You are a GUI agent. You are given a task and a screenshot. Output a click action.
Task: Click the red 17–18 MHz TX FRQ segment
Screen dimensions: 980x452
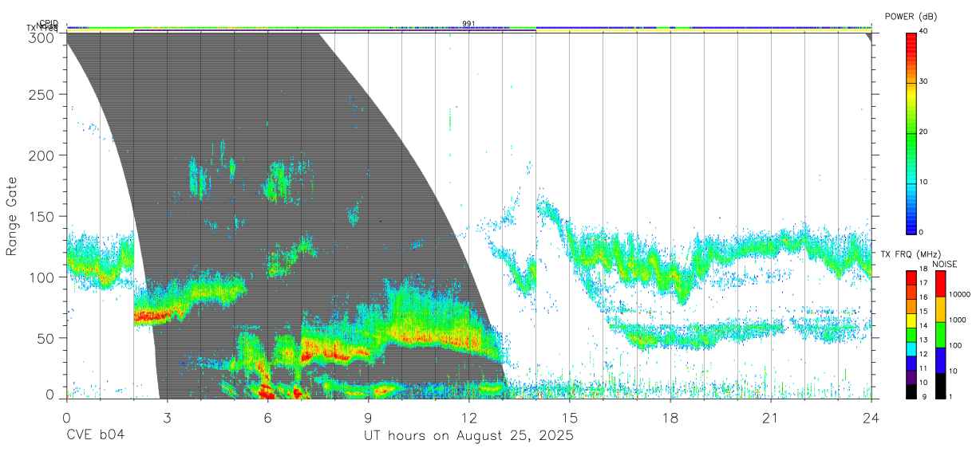(911, 277)
